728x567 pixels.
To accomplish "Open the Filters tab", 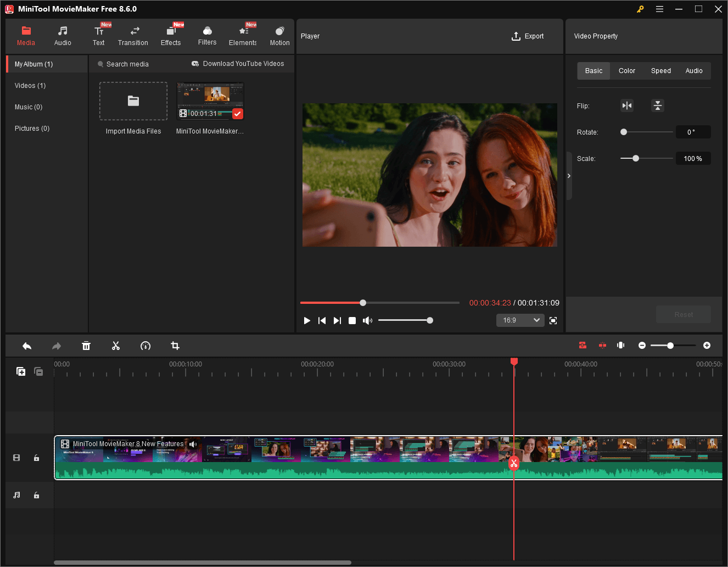I will tap(207, 36).
